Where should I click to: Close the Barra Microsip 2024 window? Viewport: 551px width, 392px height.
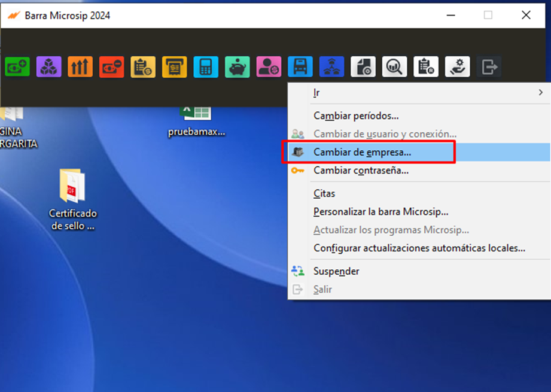pos(526,15)
